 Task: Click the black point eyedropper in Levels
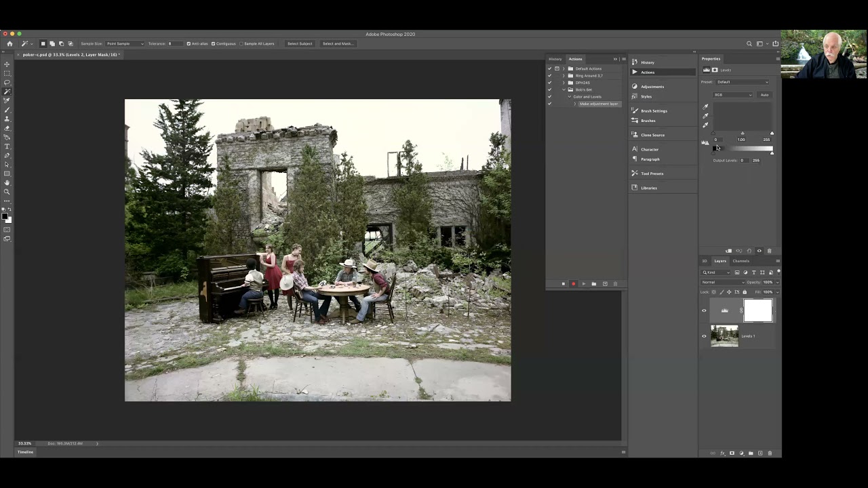(705, 107)
